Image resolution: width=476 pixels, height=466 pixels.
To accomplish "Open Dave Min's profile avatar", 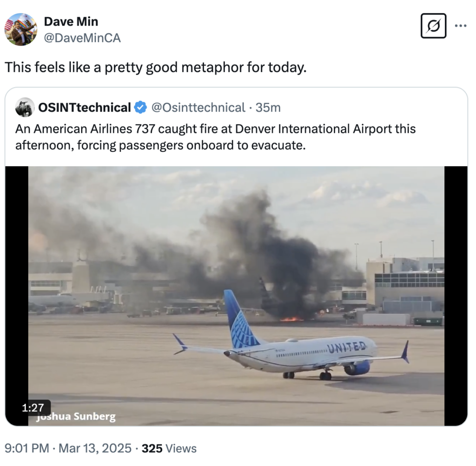I will (x=21, y=30).
